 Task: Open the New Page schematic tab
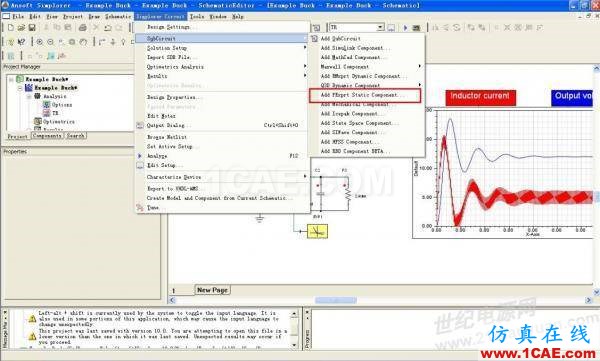pyautogui.click(x=212, y=290)
